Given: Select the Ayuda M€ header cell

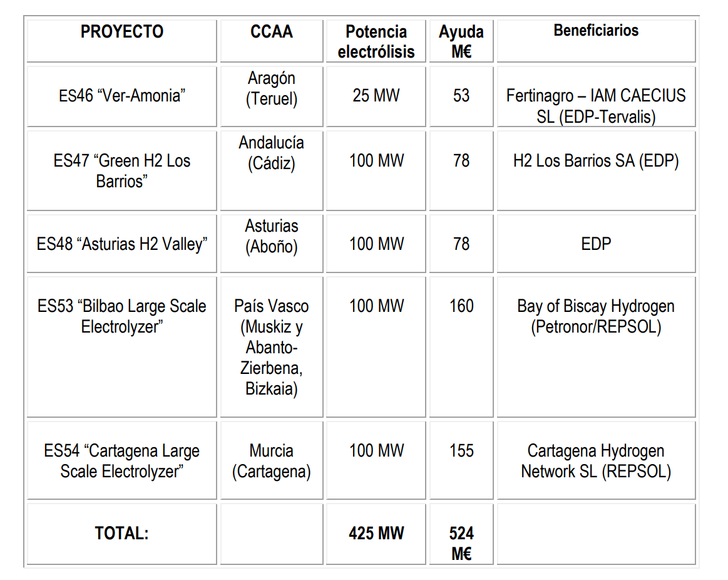Looking at the screenshot, I should click(461, 41).
